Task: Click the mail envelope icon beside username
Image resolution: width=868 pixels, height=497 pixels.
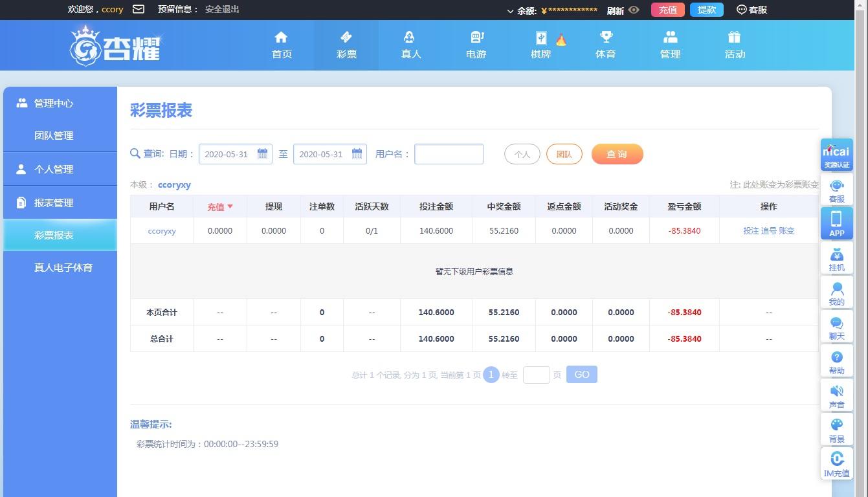Action: [138, 9]
